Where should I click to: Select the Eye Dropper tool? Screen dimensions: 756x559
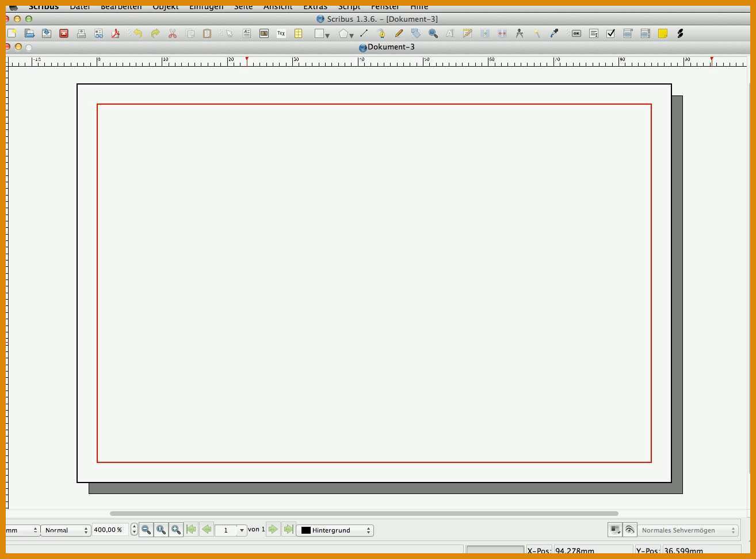tap(554, 33)
